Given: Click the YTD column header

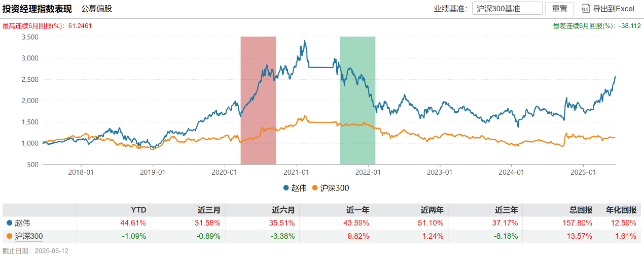Looking at the screenshot, I should coord(138,210).
